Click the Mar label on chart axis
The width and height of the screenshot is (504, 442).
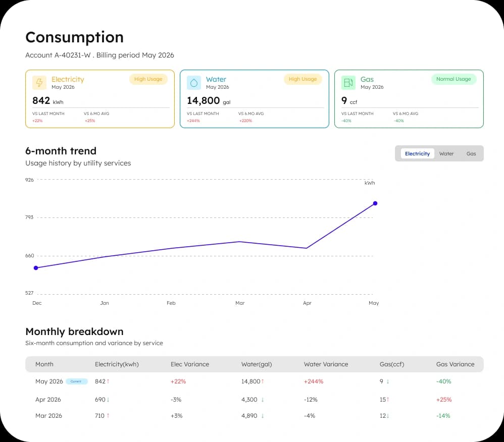[x=240, y=303]
